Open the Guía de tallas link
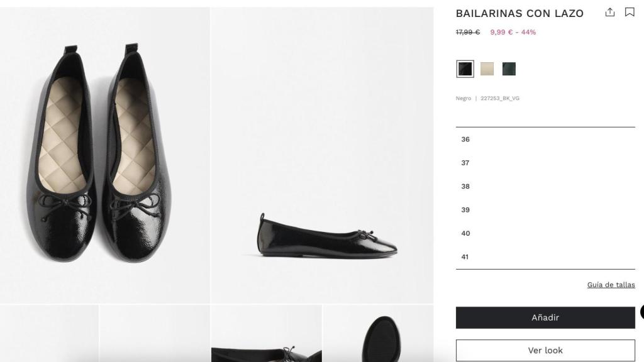This screenshot has height=362, width=644. (x=610, y=284)
